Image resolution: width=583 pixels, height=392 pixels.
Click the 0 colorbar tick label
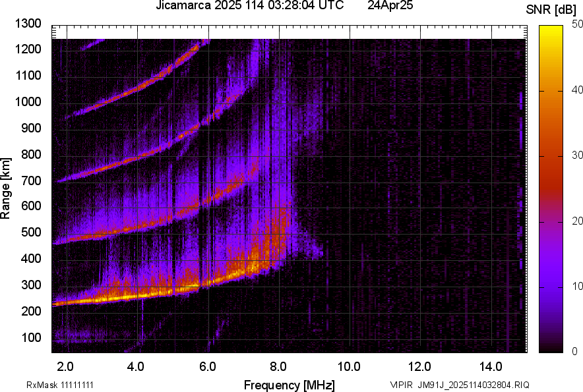[575, 351]
